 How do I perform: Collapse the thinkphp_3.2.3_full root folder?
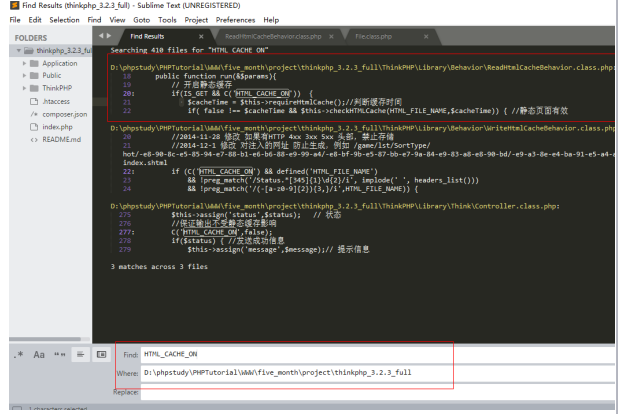[x=19, y=50]
